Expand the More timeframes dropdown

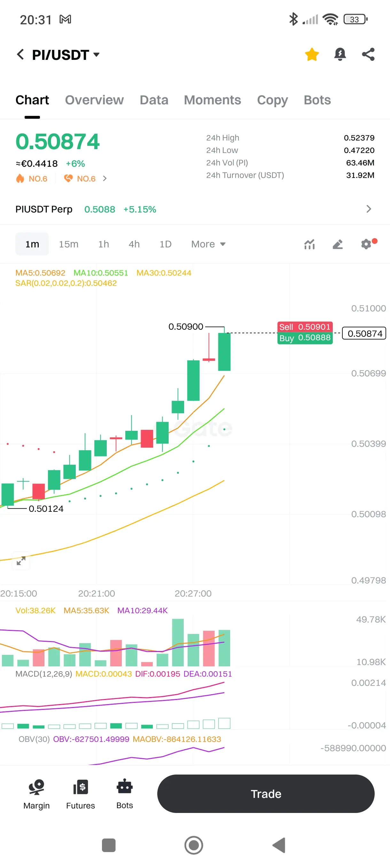click(208, 244)
